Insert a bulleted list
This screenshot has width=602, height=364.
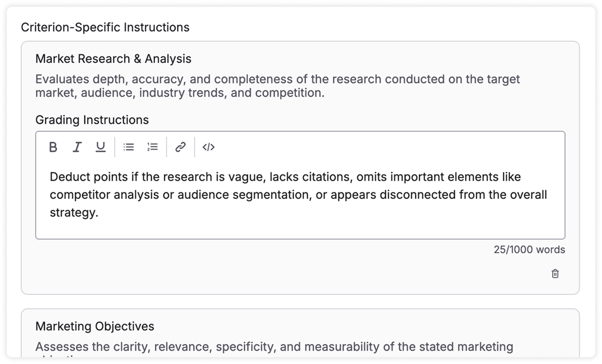(129, 147)
